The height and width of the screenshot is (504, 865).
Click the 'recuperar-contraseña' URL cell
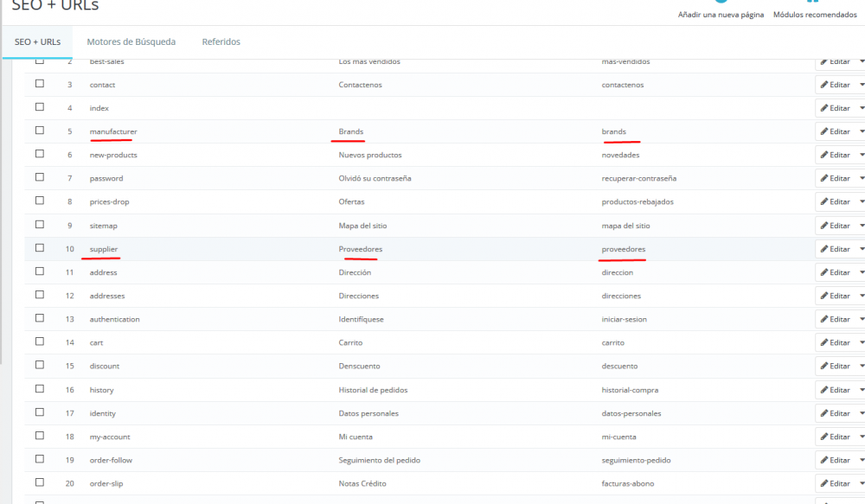[639, 179]
